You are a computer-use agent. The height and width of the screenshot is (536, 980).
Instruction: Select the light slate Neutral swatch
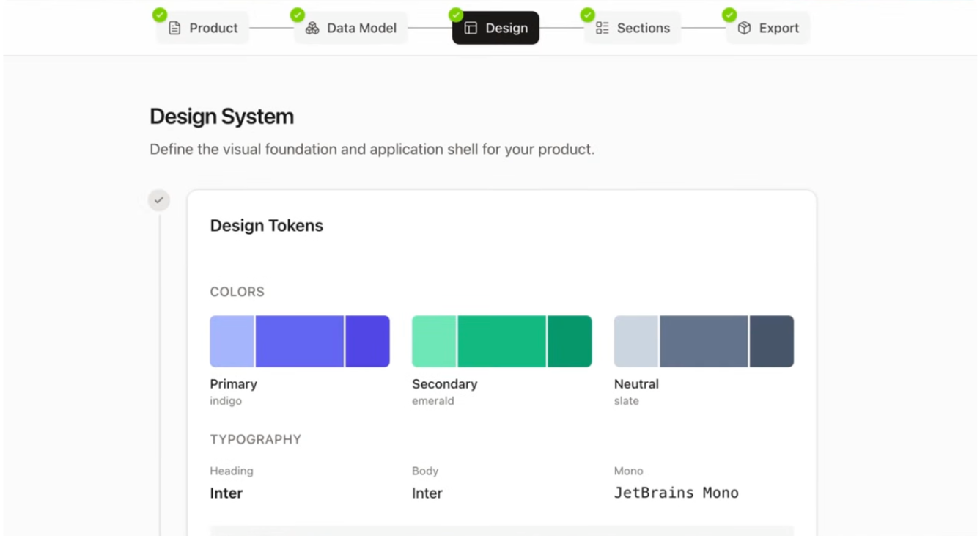pyautogui.click(x=635, y=341)
